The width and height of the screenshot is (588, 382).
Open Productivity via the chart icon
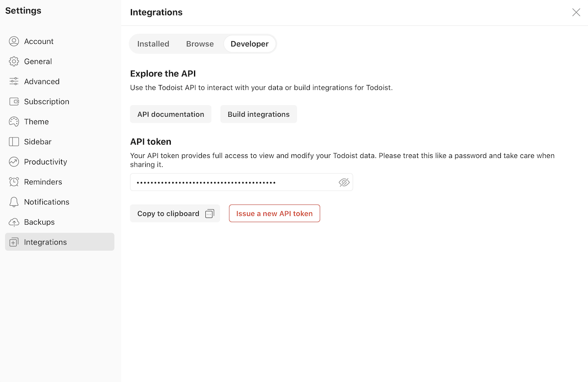[x=14, y=161]
